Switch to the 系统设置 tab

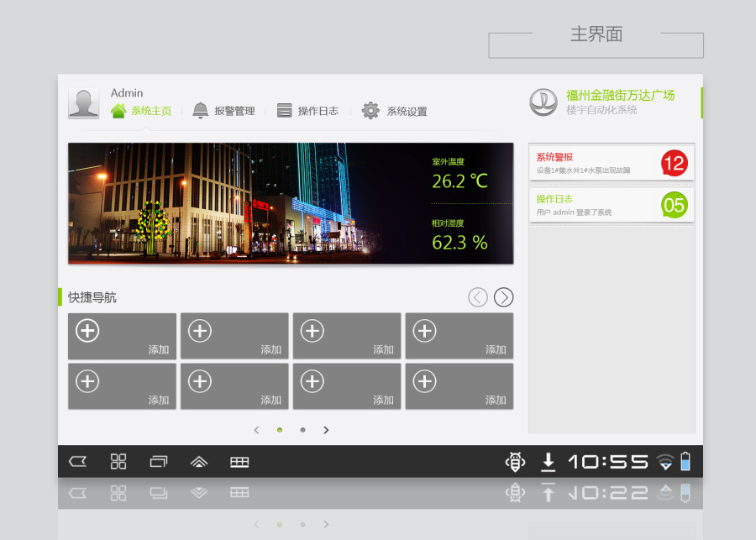click(403, 110)
